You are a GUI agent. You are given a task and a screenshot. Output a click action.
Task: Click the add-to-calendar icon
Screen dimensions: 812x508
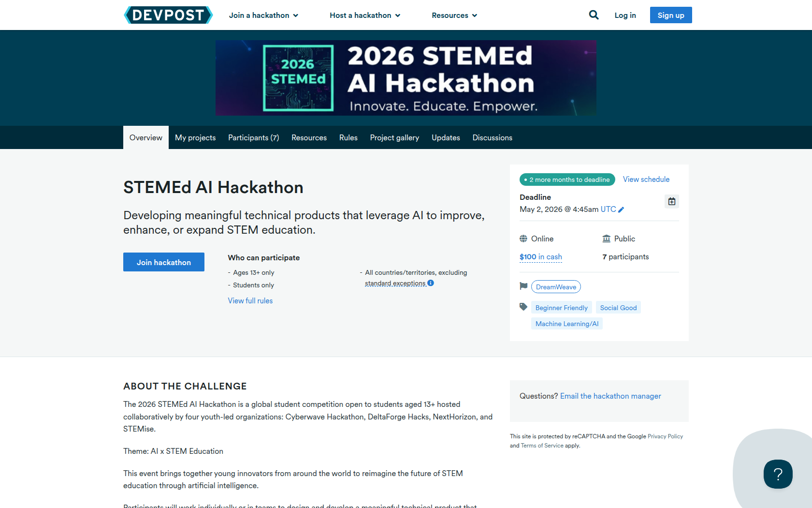(x=672, y=201)
